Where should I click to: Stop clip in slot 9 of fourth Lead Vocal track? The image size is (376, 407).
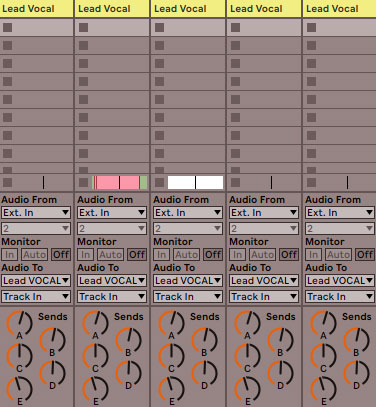[x=235, y=170]
